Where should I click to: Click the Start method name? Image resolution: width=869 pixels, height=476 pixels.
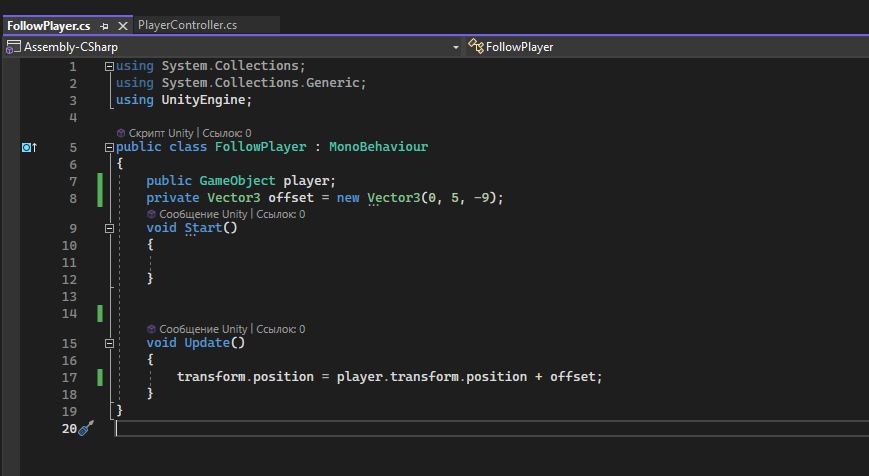click(203, 228)
